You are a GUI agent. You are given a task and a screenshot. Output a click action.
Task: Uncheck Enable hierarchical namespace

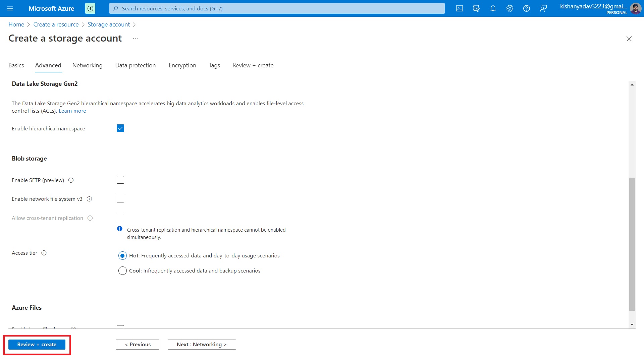(120, 128)
